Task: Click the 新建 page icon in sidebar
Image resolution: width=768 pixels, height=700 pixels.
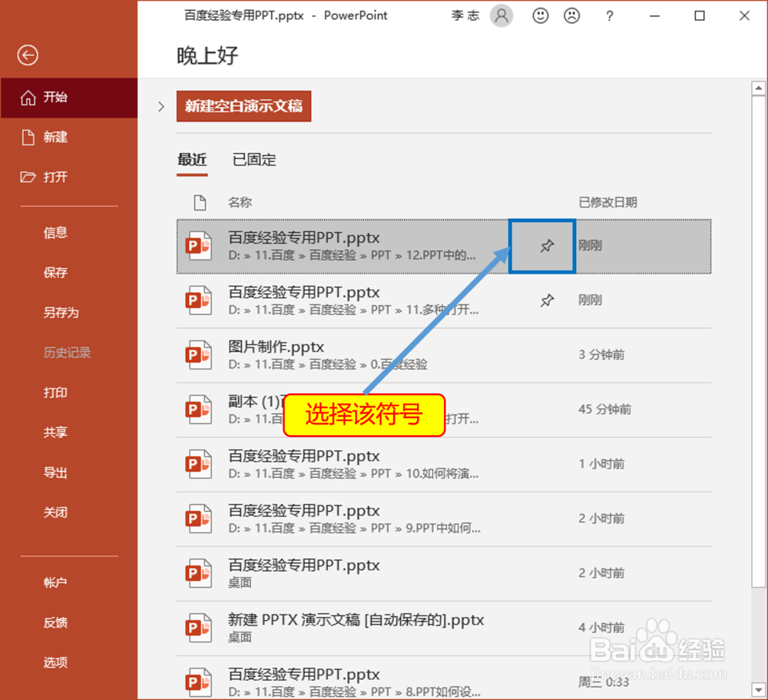Action: point(28,137)
